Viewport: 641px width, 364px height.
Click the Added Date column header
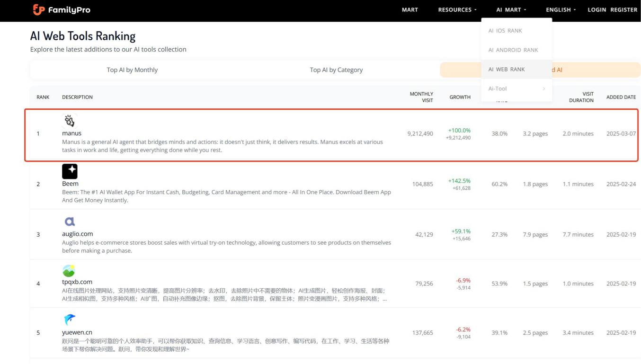coord(621,97)
